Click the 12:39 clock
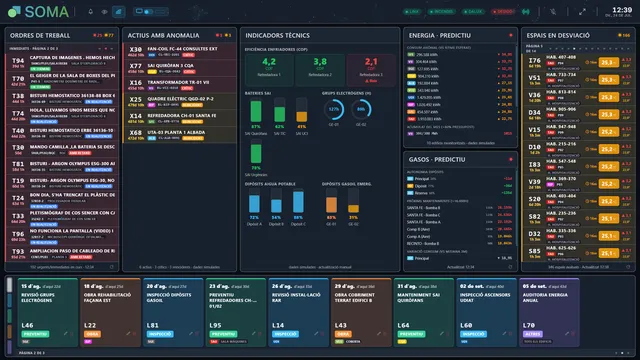The width and height of the screenshot is (640, 360). pos(622,10)
